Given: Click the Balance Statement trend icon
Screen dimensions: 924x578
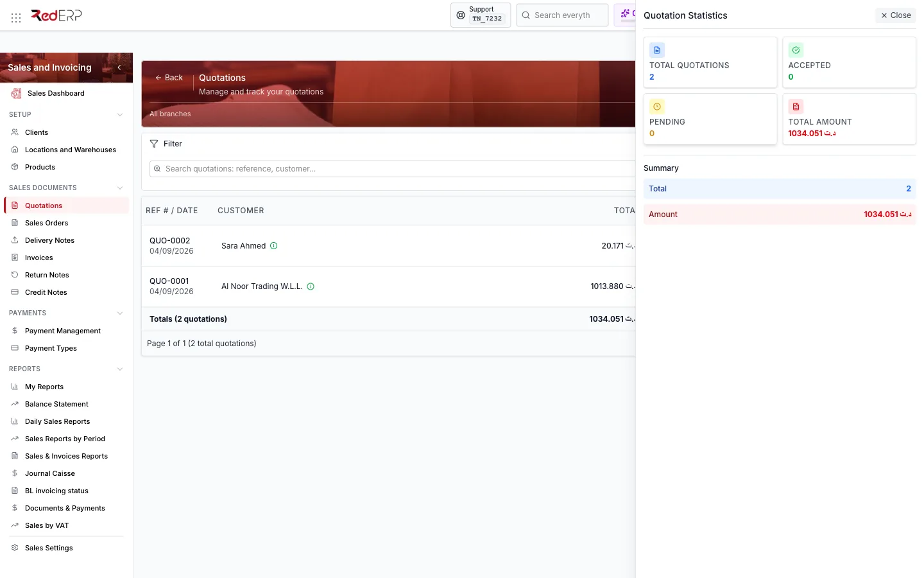Looking at the screenshot, I should pyautogui.click(x=15, y=404).
